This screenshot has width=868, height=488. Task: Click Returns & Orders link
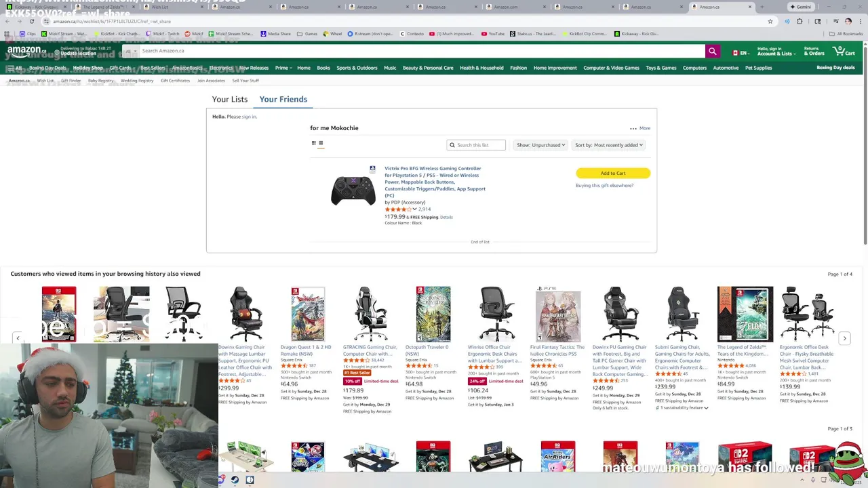(x=814, y=52)
